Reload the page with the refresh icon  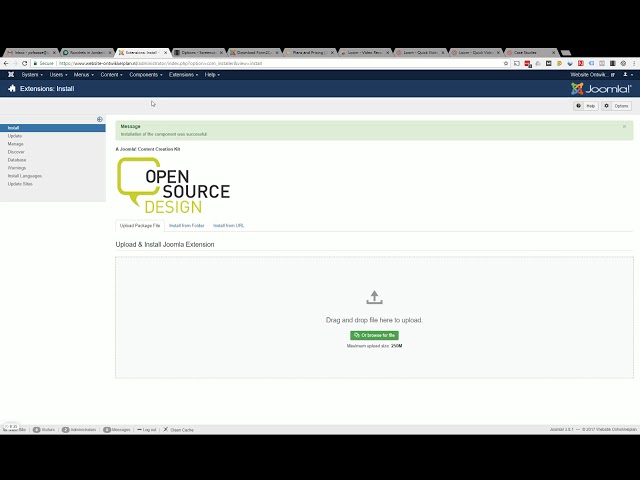(x=24, y=63)
